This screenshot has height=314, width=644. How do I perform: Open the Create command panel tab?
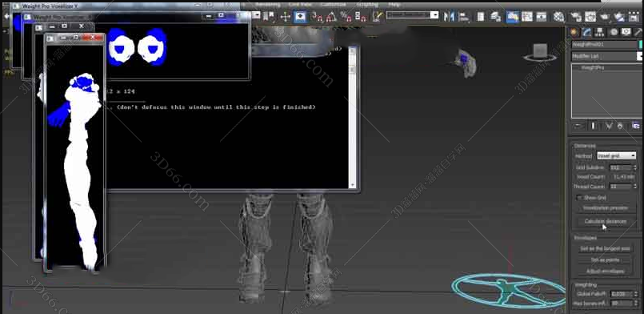click(574, 32)
